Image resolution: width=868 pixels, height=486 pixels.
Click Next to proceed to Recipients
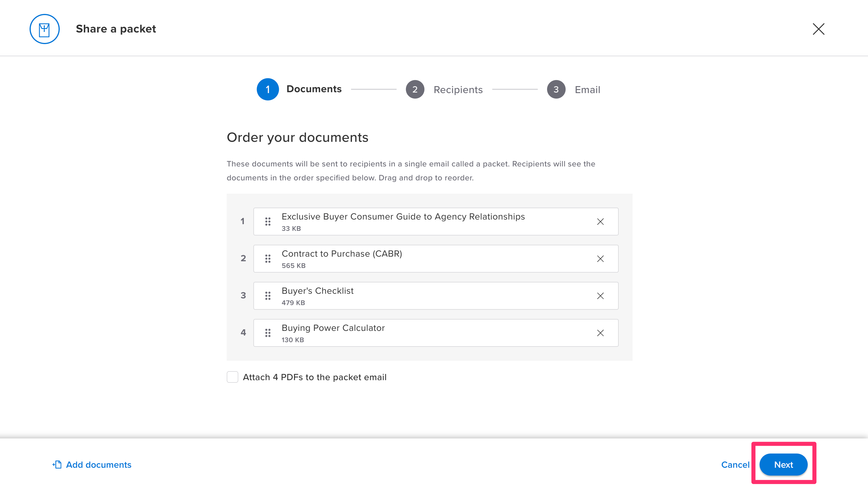pos(783,465)
